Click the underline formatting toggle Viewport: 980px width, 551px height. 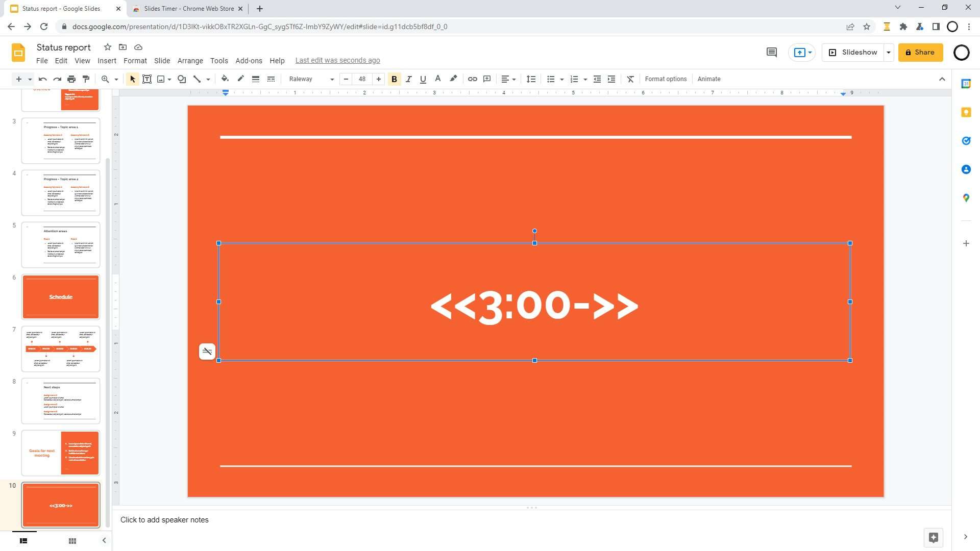(423, 79)
